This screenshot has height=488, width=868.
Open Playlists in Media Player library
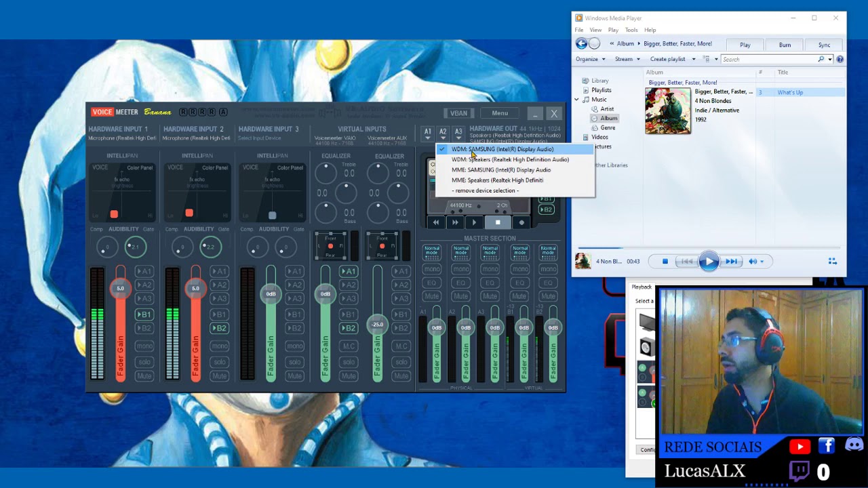[601, 90]
